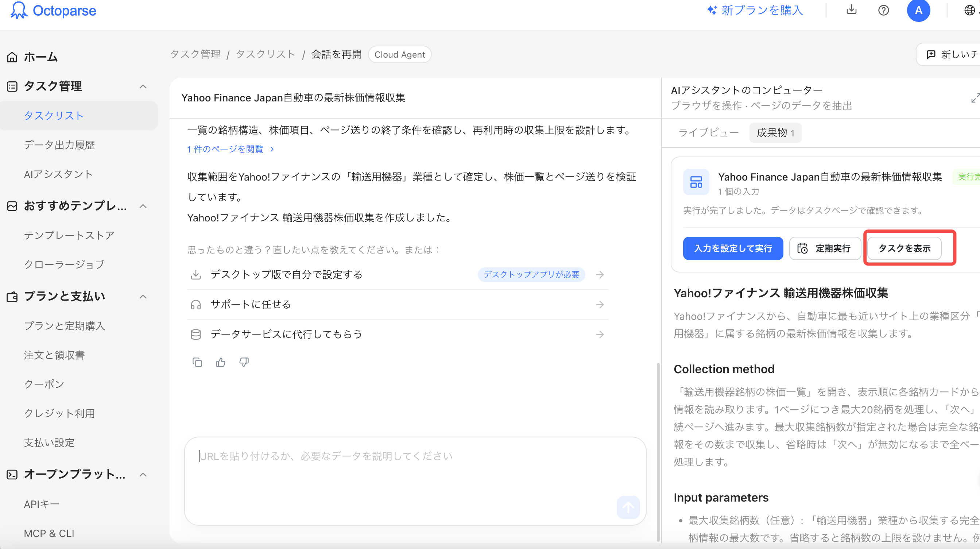
Task: Click download icon beside デスクトップ版で自分で設定する
Action: point(195,275)
